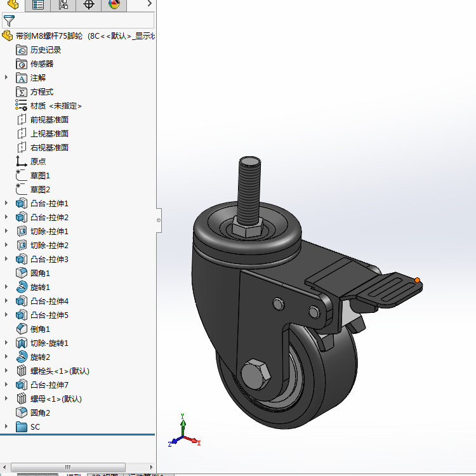The image size is (476, 476).
Task: Select the 凸台-拉伸2 text label
Action: [x=50, y=217]
